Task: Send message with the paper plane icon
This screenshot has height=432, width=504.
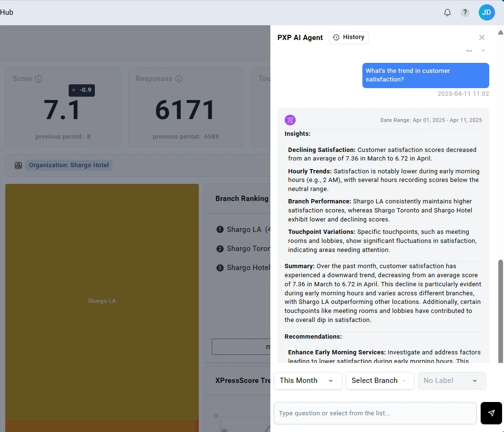Action: pos(491,413)
